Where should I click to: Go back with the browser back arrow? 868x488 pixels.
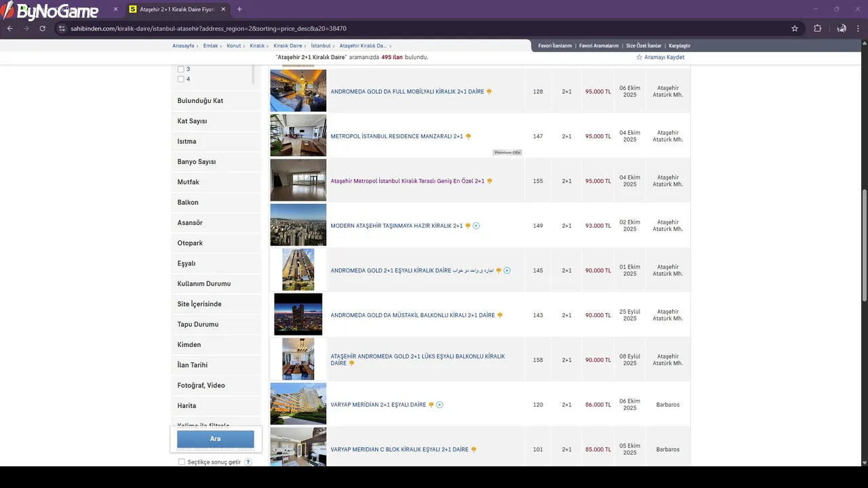coord(9,28)
